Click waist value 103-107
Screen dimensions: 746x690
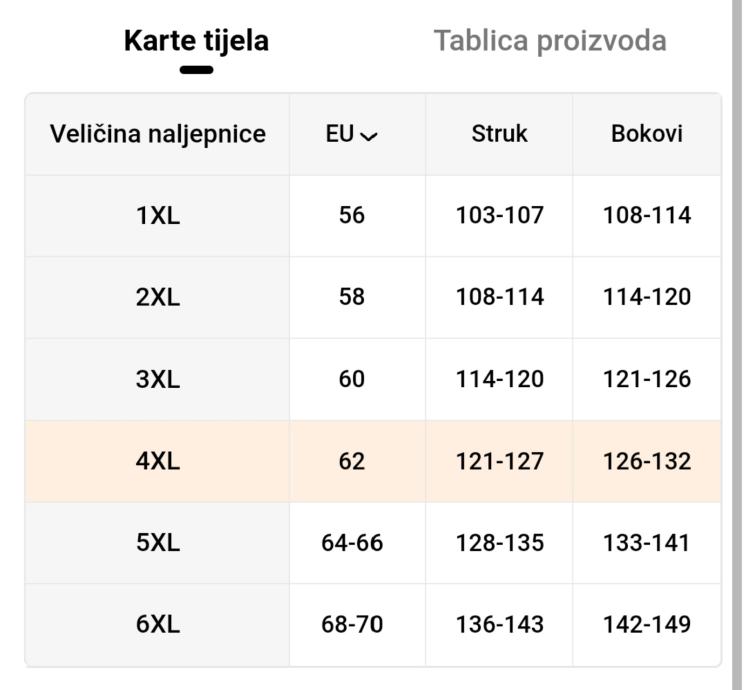(499, 215)
